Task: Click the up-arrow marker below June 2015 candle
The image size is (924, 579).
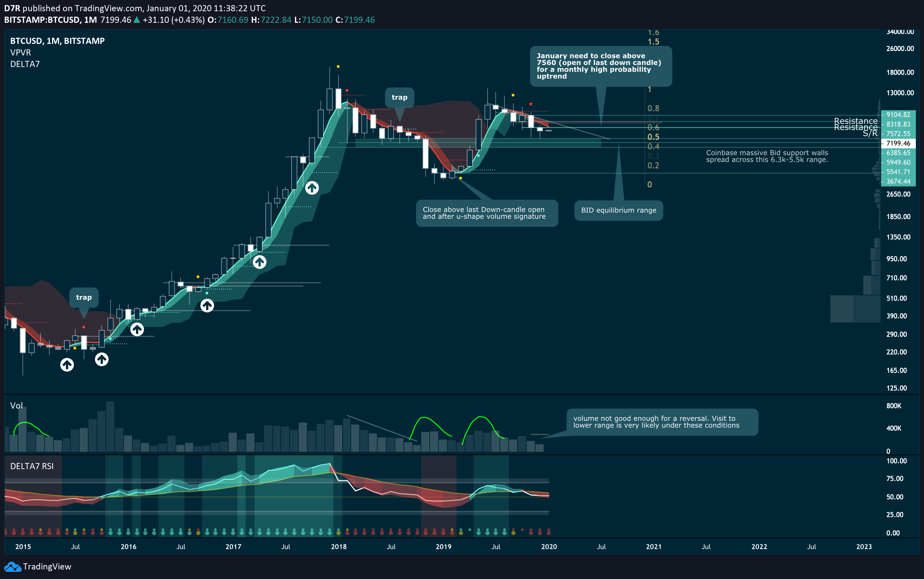Action: 67,365
